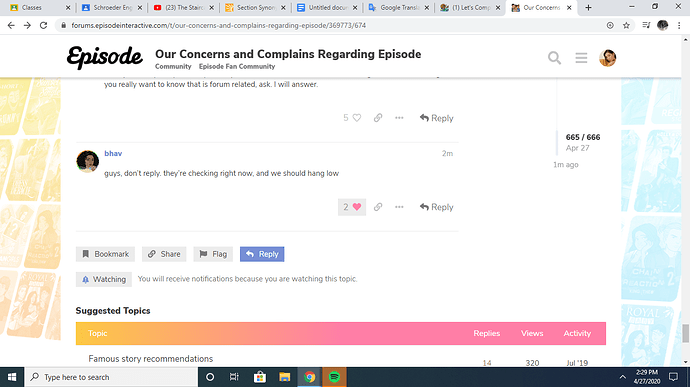690x387 pixels.
Task: Show more actions on the 5-likes post
Action: click(x=399, y=118)
